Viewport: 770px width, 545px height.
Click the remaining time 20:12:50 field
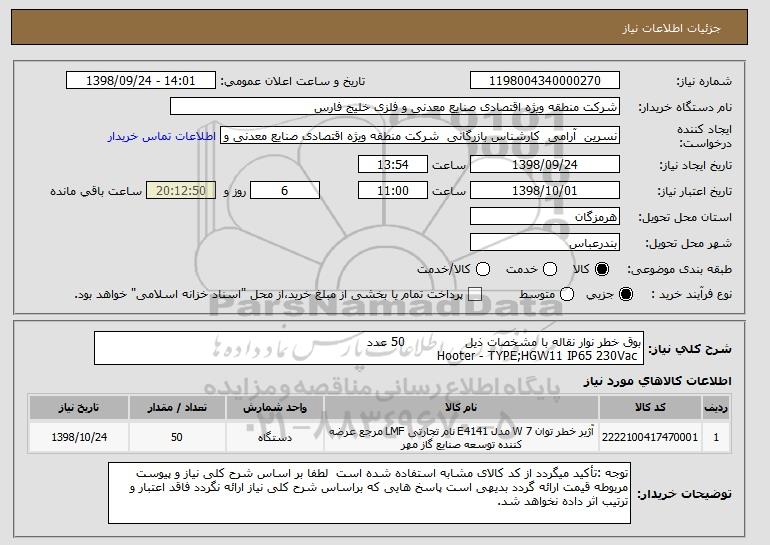[x=181, y=191]
